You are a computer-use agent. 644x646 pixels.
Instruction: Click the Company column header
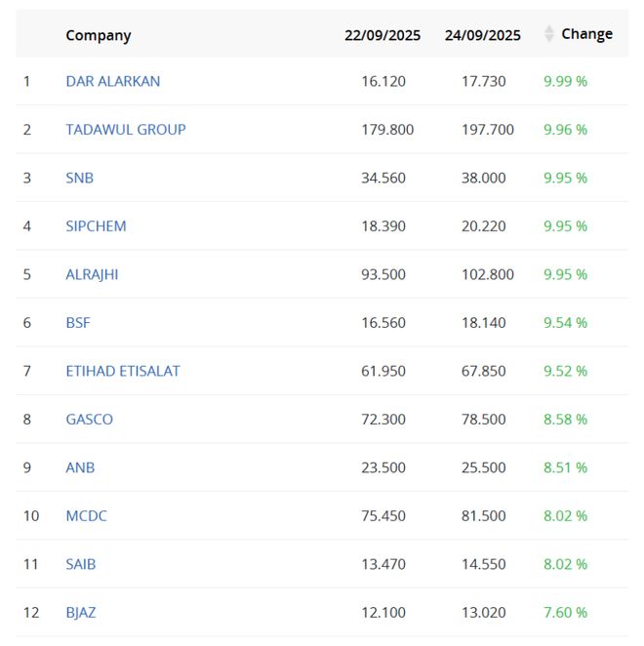pyautogui.click(x=99, y=35)
